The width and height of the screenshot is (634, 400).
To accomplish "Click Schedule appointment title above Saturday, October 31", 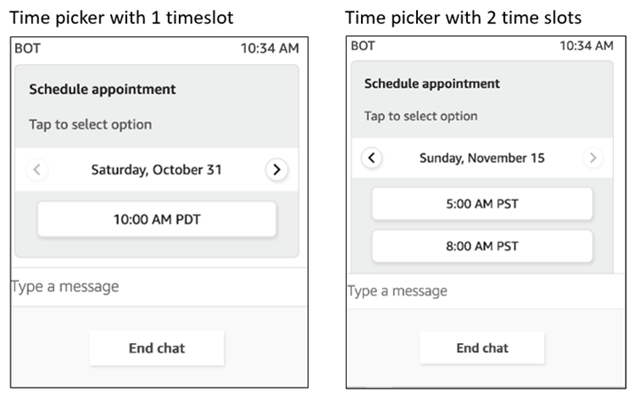I will coord(102,89).
